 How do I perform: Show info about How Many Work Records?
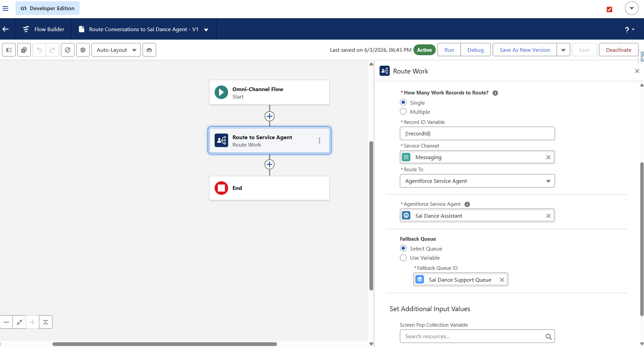pyautogui.click(x=495, y=93)
